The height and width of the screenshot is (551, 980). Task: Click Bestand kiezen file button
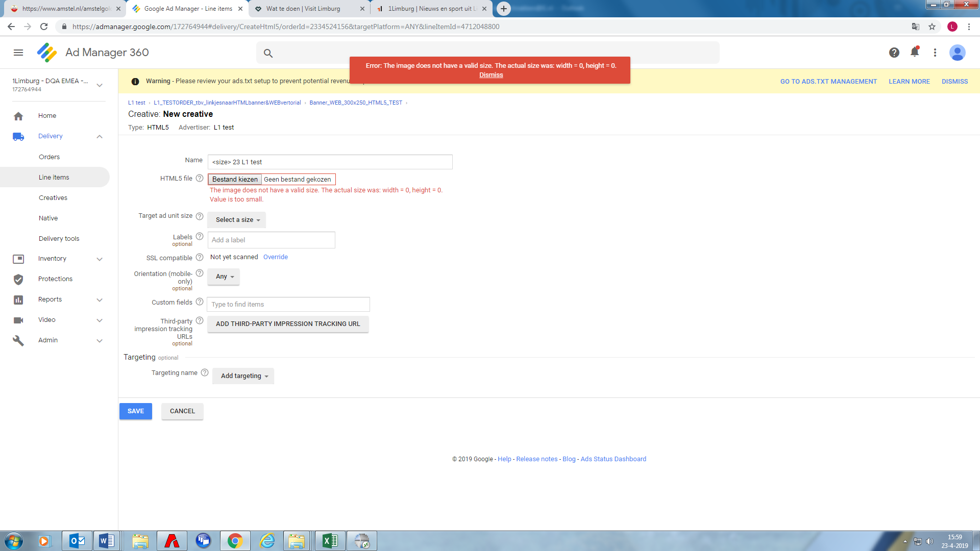235,179
